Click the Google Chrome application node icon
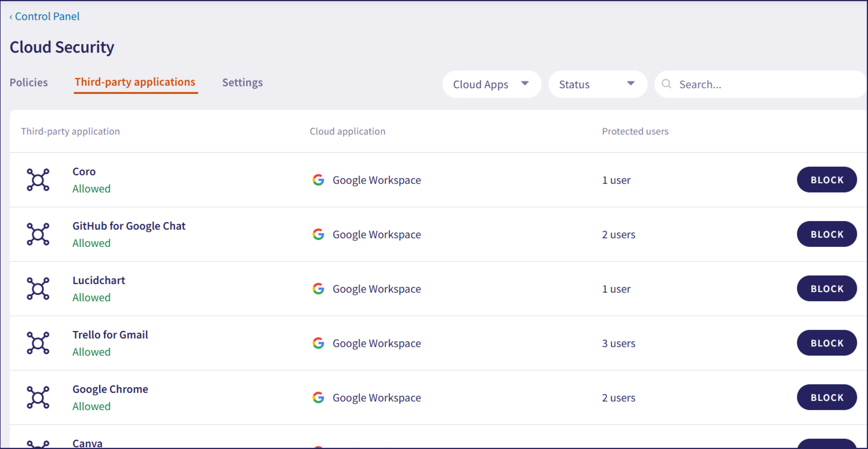The image size is (868, 449). [x=38, y=397]
